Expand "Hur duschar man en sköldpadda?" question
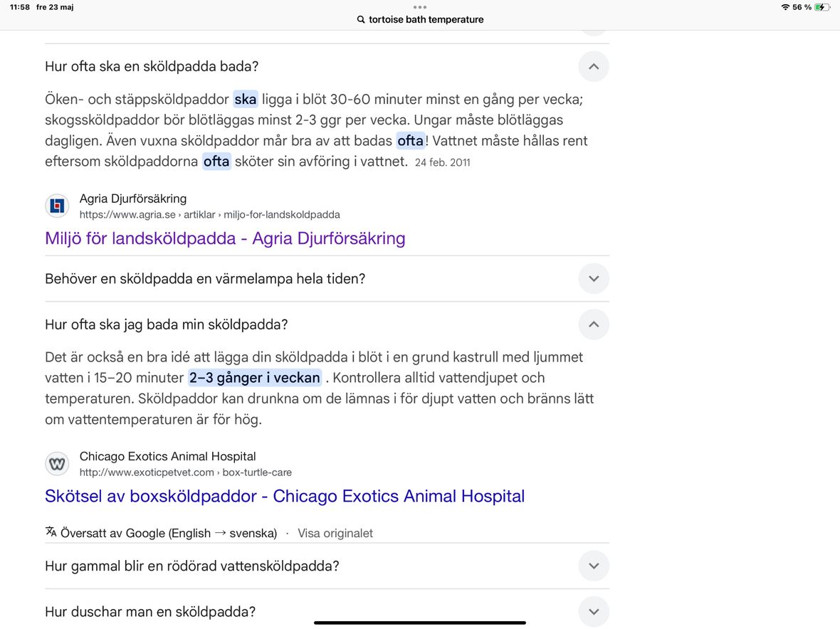The width and height of the screenshot is (840, 629). (x=593, y=612)
